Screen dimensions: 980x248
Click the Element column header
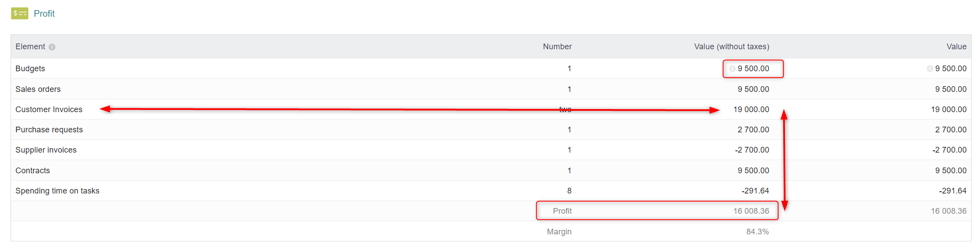[x=30, y=47]
